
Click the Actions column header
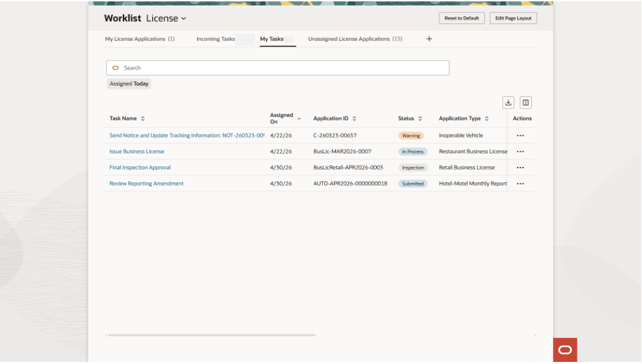click(x=522, y=119)
